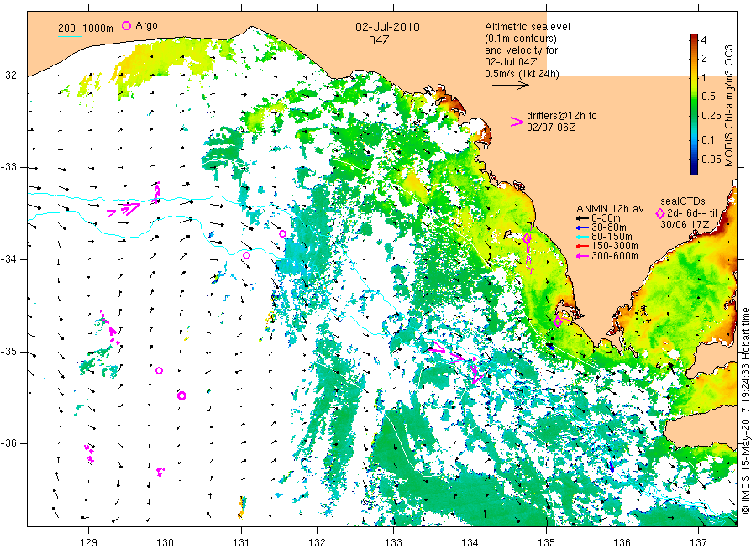The height and width of the screenshot is (554, 756).
Task: Click the '133' longitude axis label
Action: tap(393, 543)
